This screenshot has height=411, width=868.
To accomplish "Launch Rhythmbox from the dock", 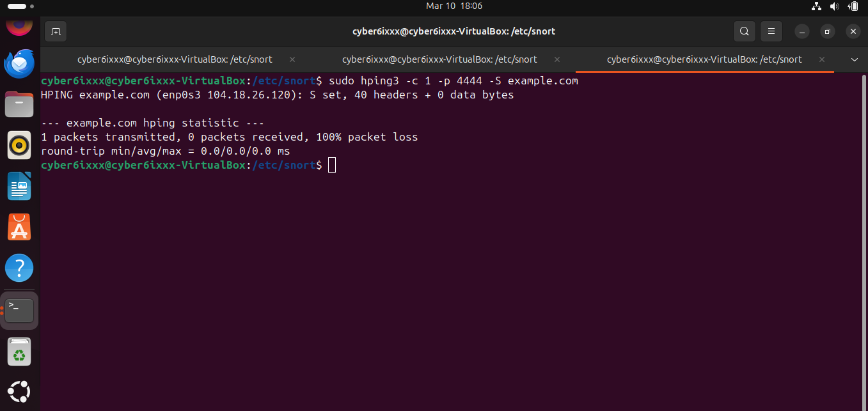I will (x=19, y=145).
